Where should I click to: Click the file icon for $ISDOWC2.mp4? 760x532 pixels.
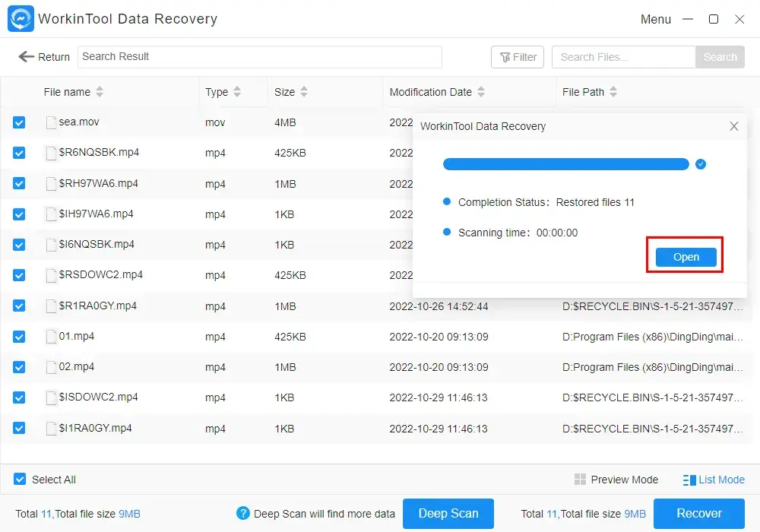51,397
